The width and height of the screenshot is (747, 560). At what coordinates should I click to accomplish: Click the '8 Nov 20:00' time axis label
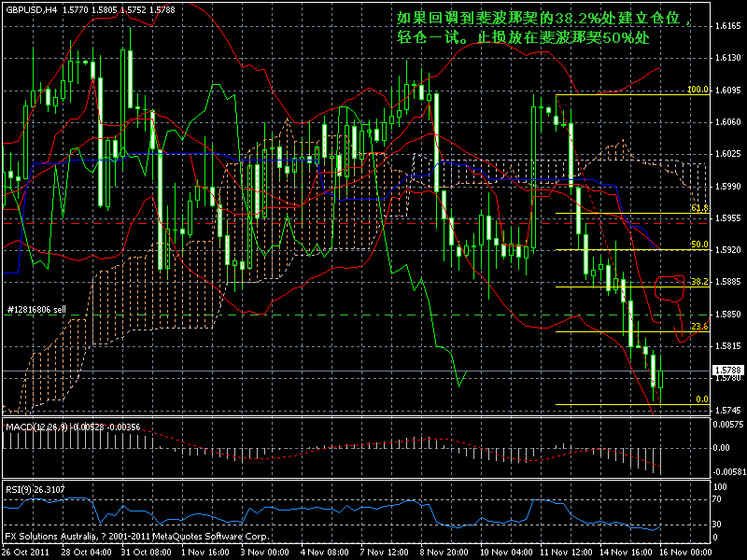pyautogui.click(x=444, y=553)
